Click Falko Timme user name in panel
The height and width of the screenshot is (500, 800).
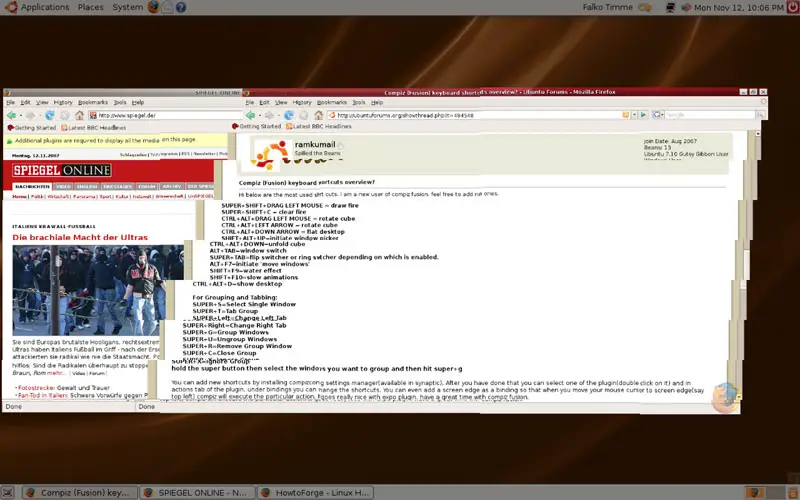pos(607,7)
